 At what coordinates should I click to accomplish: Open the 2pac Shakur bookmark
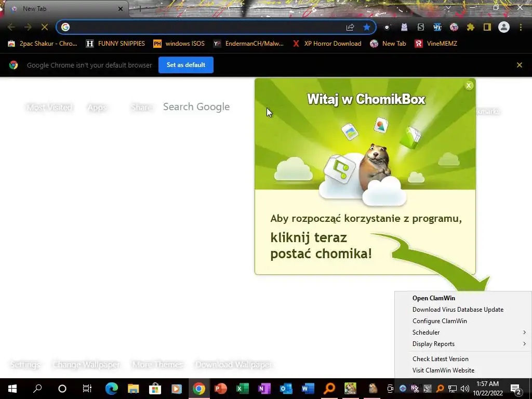click(43, 44)
